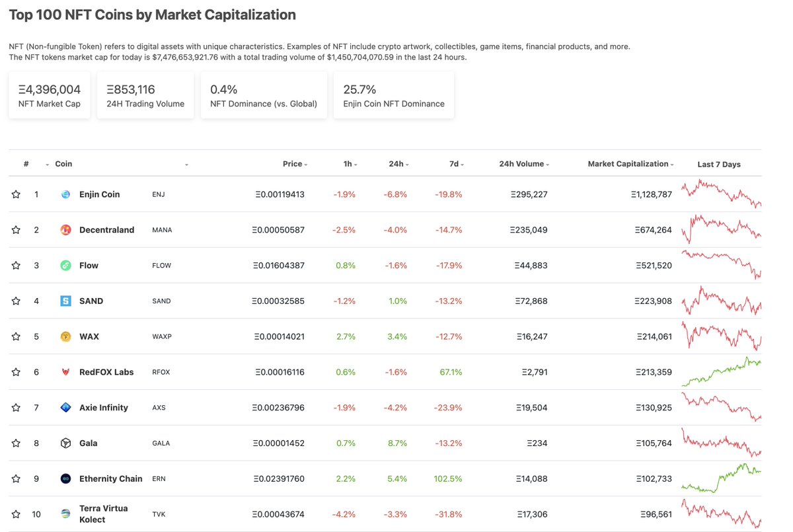This screenshot has height=532, width=793.
Task: View WAX 7-day sparkline chart
Action: point(721,336)
